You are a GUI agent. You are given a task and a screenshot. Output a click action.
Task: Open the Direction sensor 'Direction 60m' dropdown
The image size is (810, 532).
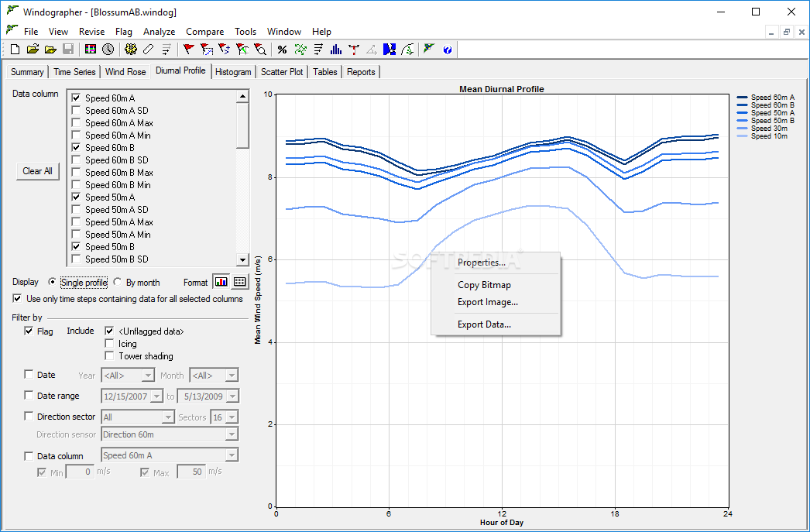click(232, 434)
